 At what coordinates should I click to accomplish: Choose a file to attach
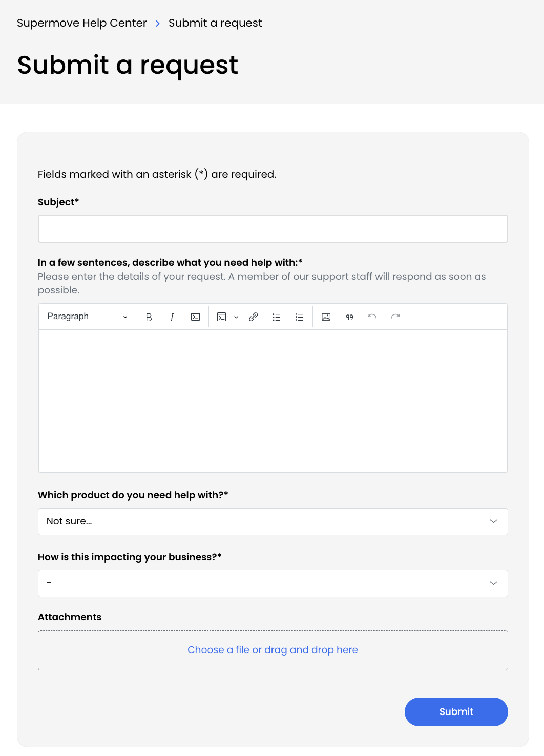click(273, 650)
